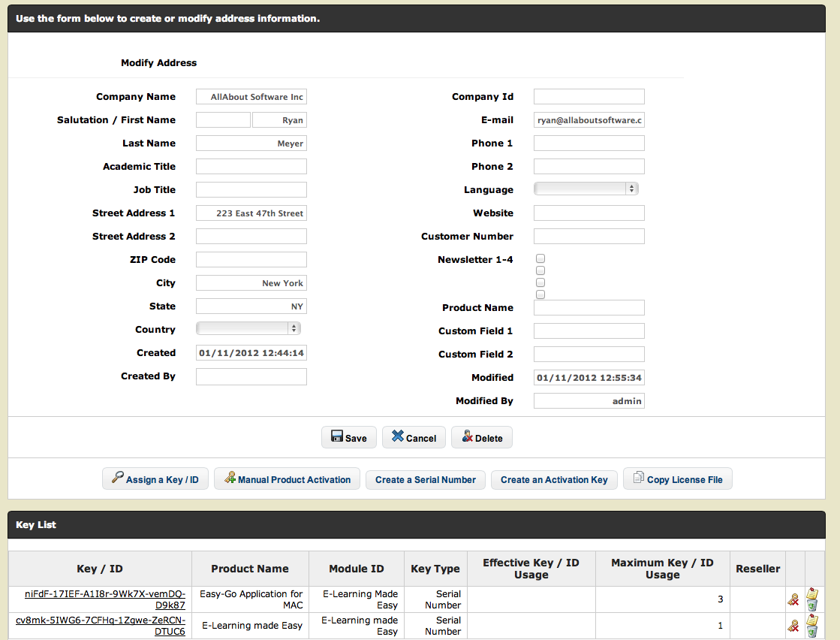
Task: Click the remove-key icon in the Easy-Go Application row
Action: point(793,599)
